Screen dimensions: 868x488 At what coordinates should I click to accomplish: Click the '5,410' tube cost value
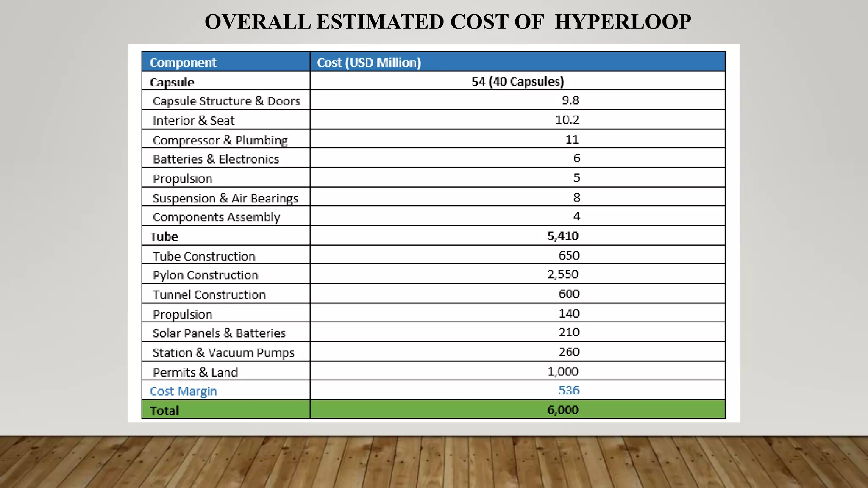click(x=563, y=236)
